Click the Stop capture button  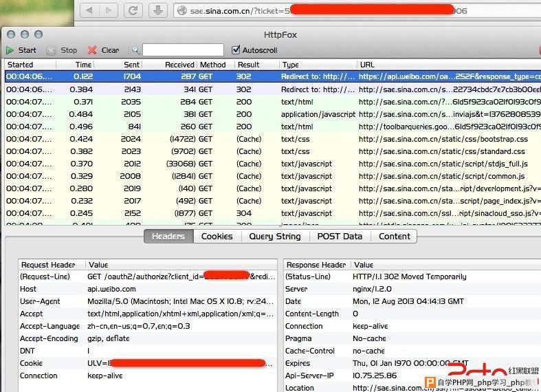coord(62,50)
